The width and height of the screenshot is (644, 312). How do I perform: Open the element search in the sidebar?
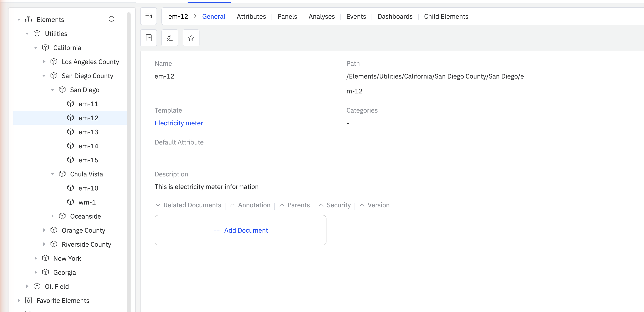pyautogui.click(x=112, y=19)
